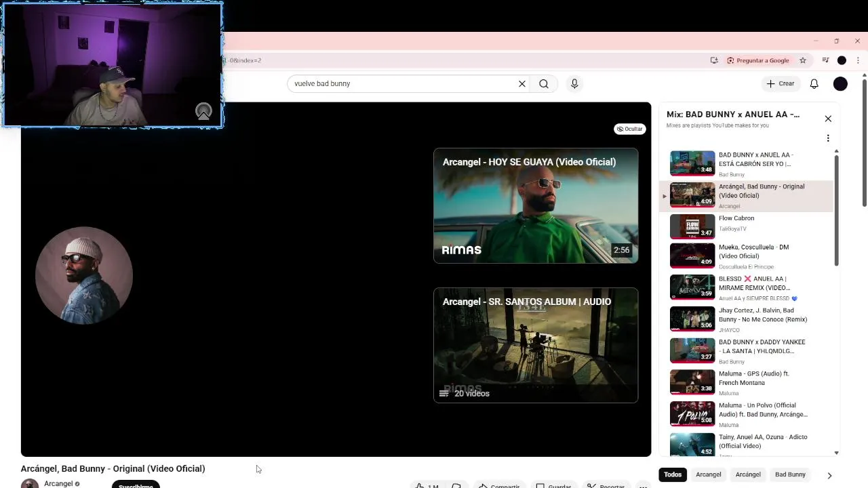Image resolution: width=868 pixels, height=488 pixels.
Task: Click the Mix: BAD BUNNY x ANUEL AA title
Action: click(732, 115)
